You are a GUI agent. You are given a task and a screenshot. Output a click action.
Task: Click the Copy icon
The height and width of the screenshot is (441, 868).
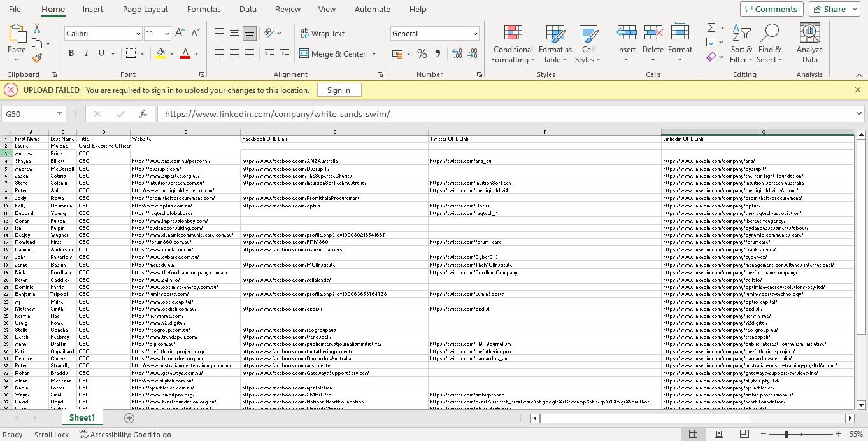(37, 43)
